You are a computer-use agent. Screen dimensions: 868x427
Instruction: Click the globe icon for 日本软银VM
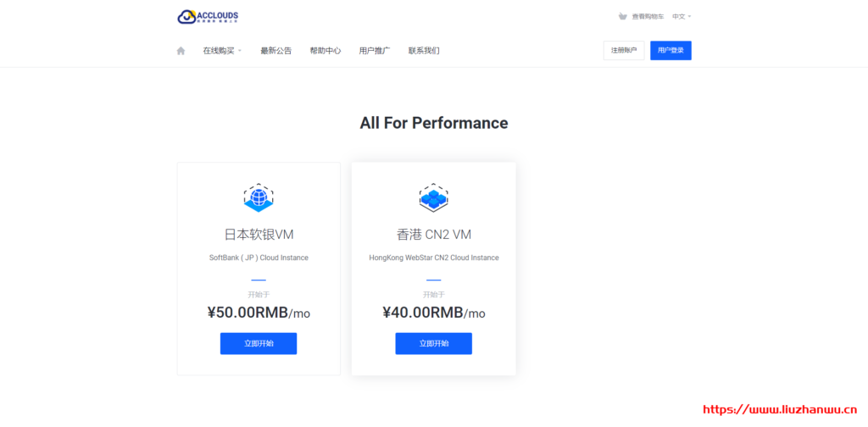(x=259, y=197)
